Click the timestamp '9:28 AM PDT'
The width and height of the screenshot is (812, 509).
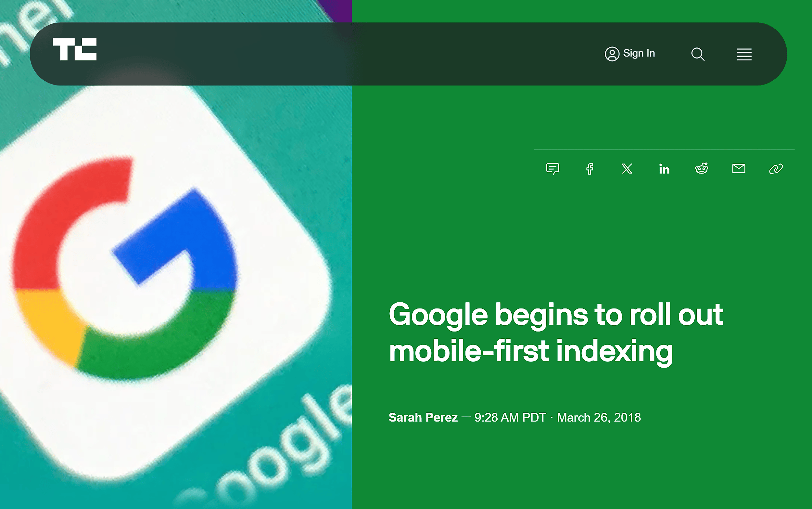pyautogui.click(x=510, y=417)
